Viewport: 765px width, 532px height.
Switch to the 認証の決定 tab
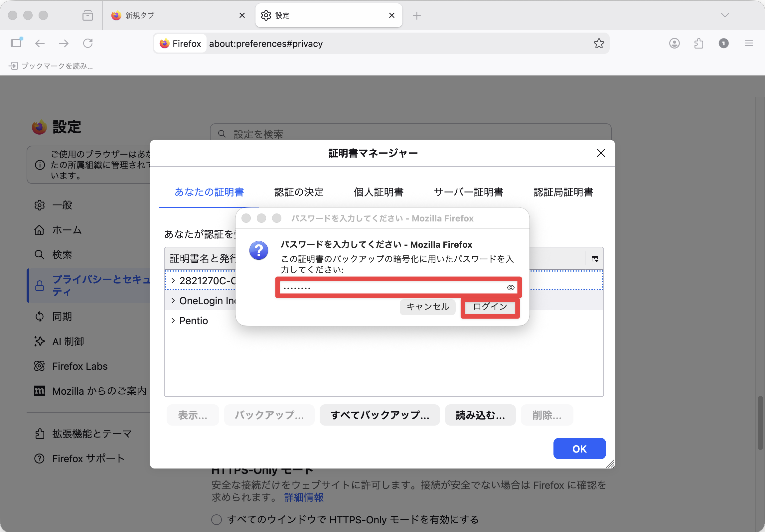(x=299, y=192)
